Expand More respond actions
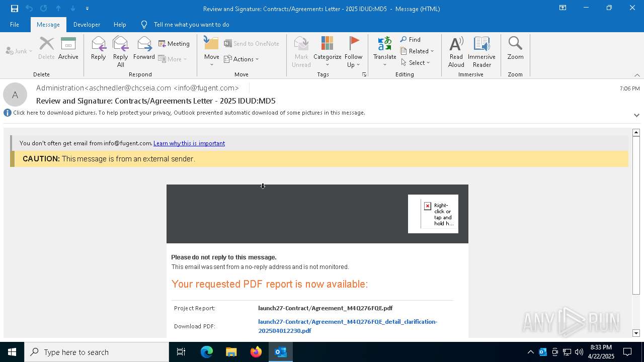Screen dimensions: 644x362 point(173,59)
